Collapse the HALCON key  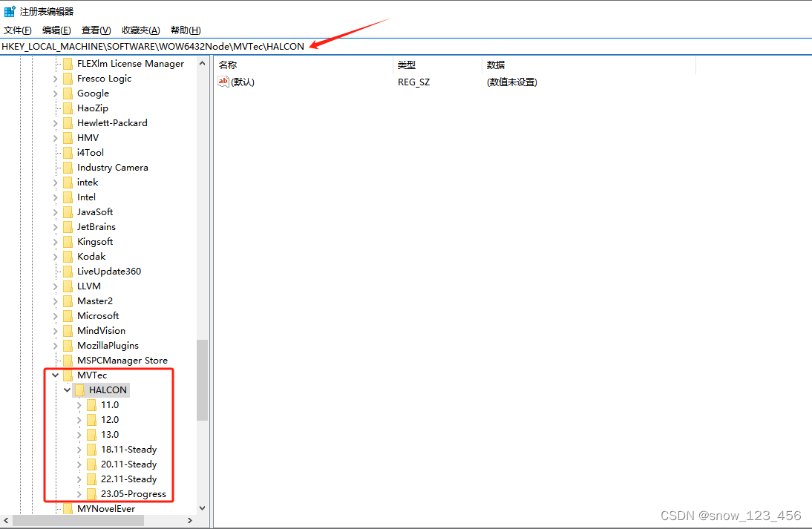tap(67, 390)
